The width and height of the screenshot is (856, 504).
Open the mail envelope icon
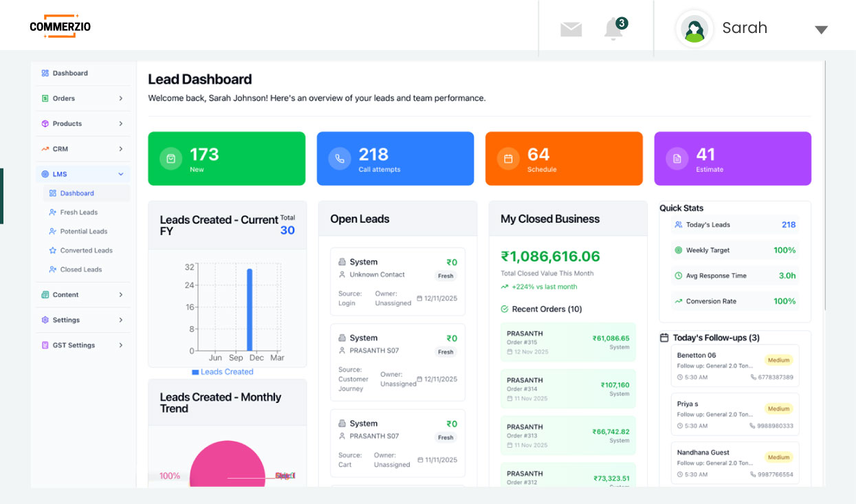click(x=571, y=29)
